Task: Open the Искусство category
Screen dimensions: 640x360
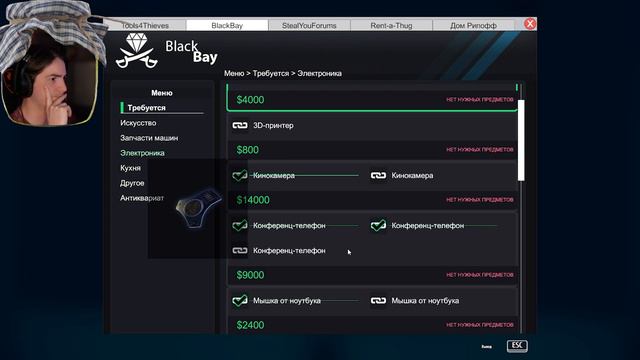Action: pyautogui.click(x=138, y=123)
